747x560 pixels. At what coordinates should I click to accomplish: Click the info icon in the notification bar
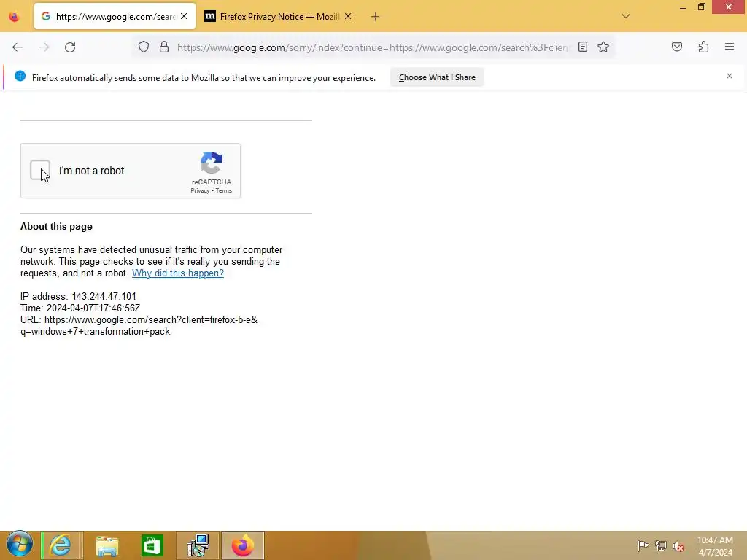(x=20, y=76)
